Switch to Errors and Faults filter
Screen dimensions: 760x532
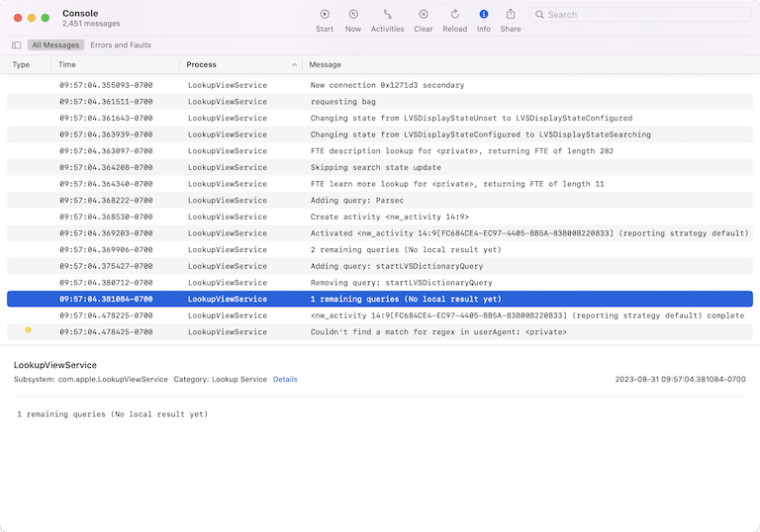[x=121, y=45]
